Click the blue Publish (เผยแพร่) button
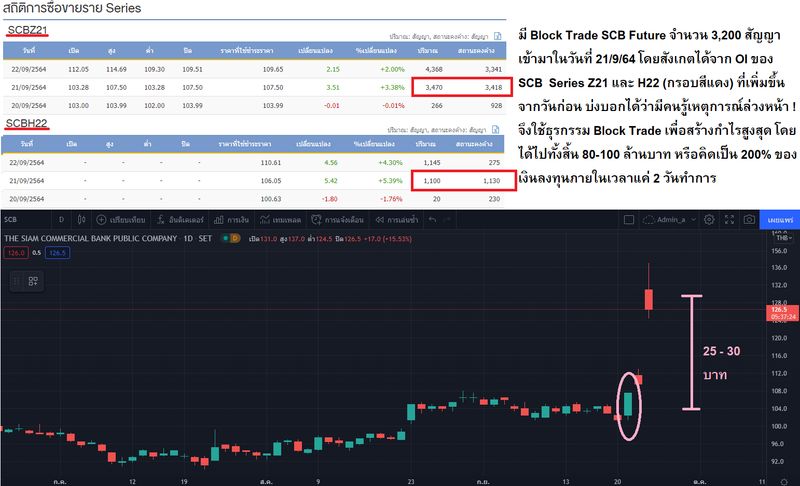The height and width of the screenshot is (486, 800). [780, 220]
